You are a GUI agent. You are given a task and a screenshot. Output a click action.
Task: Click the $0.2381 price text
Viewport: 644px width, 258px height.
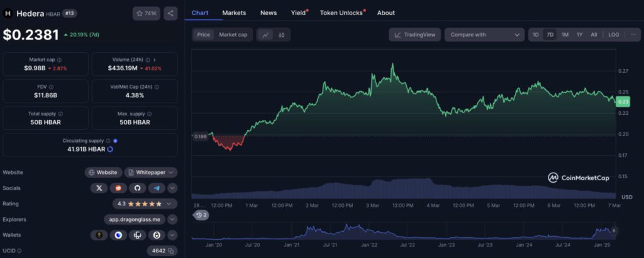click(31, 35)
